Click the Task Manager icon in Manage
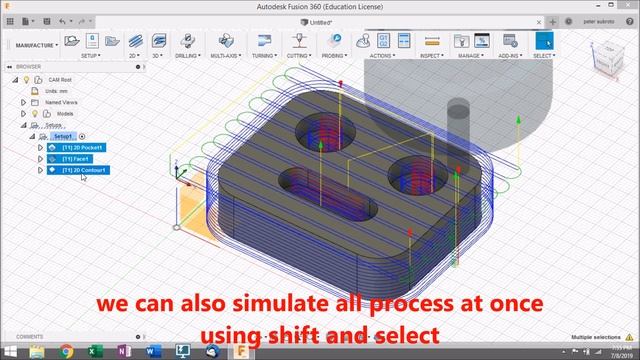This screenshot has height=360, width=640. (x=482, y=41)
